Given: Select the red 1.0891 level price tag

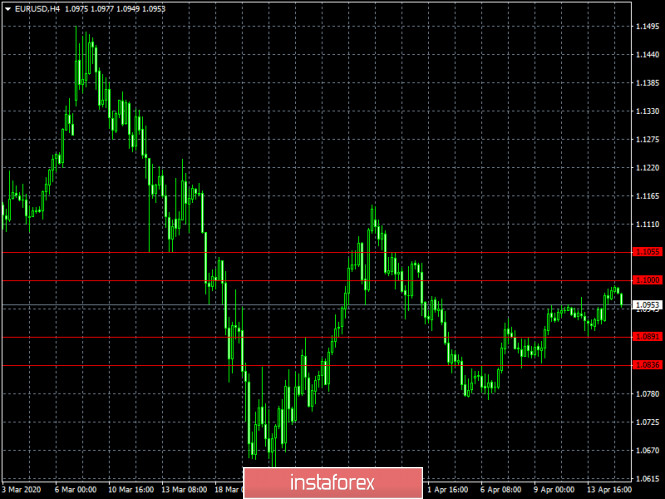Looking at the screenshot, I should (x=647, y=337).
